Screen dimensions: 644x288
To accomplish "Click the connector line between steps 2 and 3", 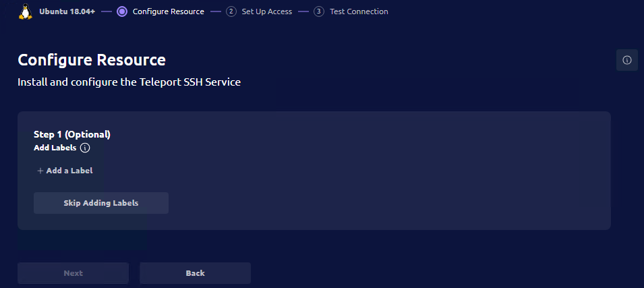I will 303,11.
